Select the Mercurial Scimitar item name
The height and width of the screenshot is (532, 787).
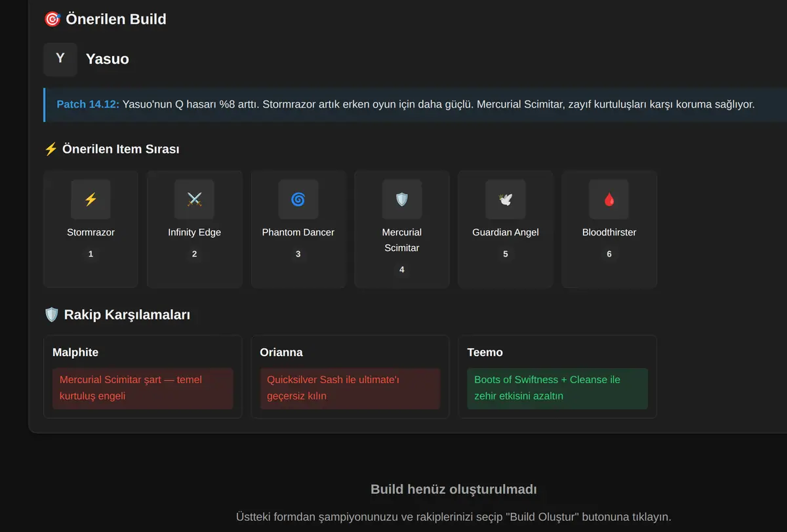click(402, 240)
